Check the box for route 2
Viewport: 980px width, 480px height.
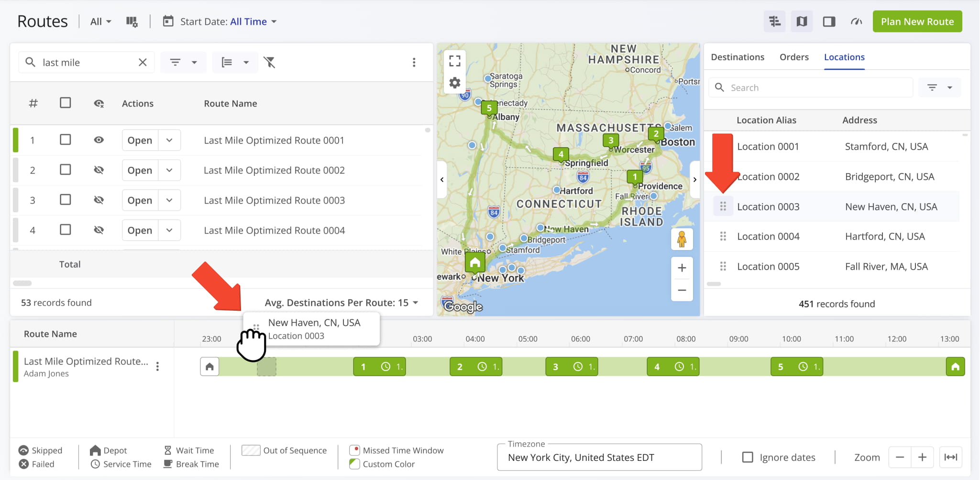tap(66, 170)
